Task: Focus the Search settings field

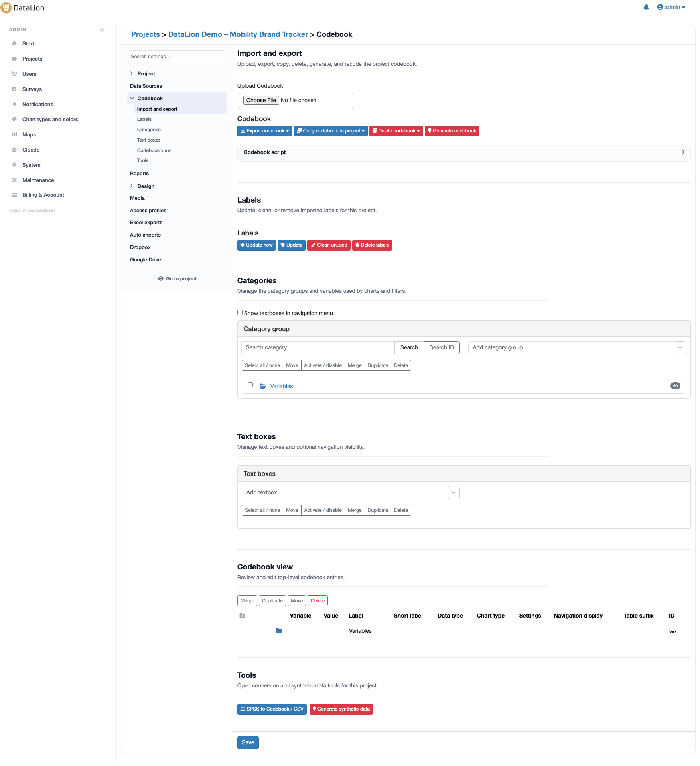Action: coord(177,57)
